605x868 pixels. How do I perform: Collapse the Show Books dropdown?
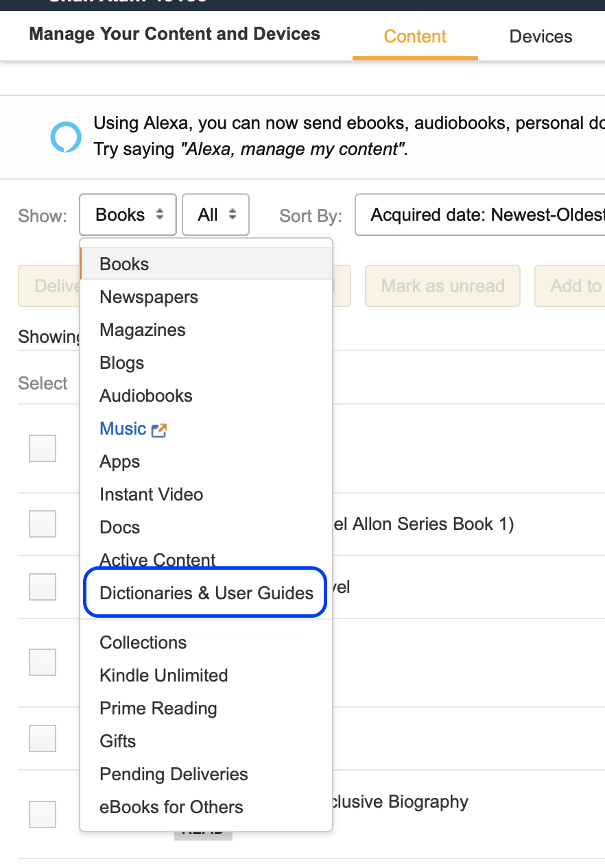128,215
